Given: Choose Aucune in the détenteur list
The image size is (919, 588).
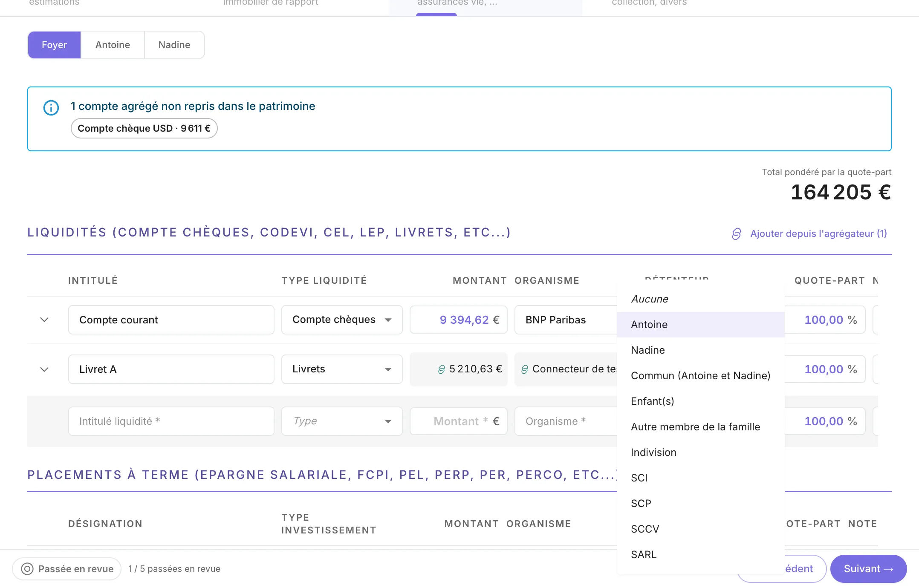Looking at the screenshot, I should pyautogui.click(x=701, y=299).
